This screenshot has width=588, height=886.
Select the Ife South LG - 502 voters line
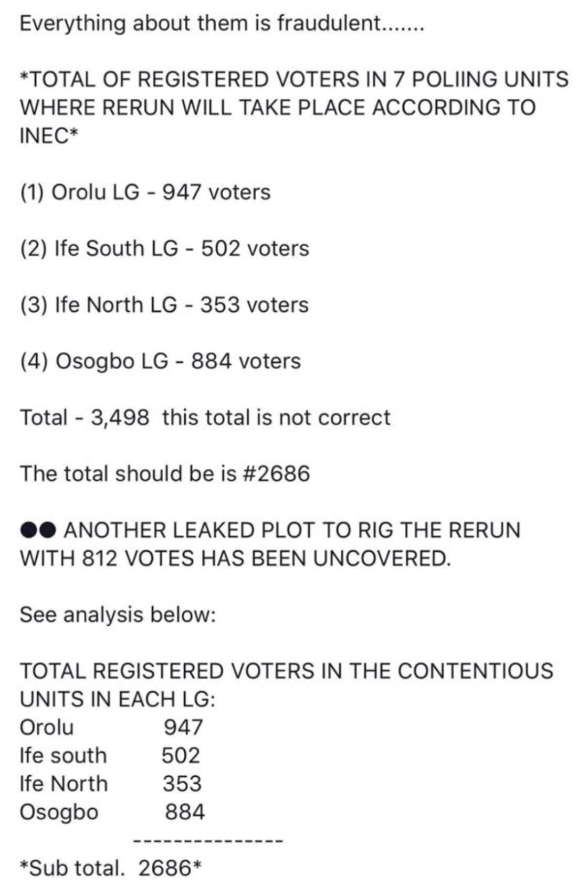pyautogui.click(x=165, y=249)
